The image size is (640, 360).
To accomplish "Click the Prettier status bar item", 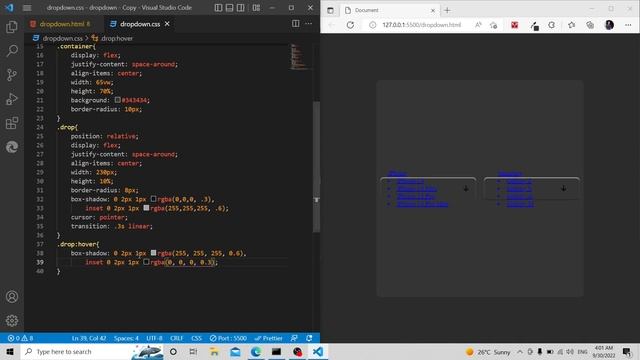I will tap(268, 338).
